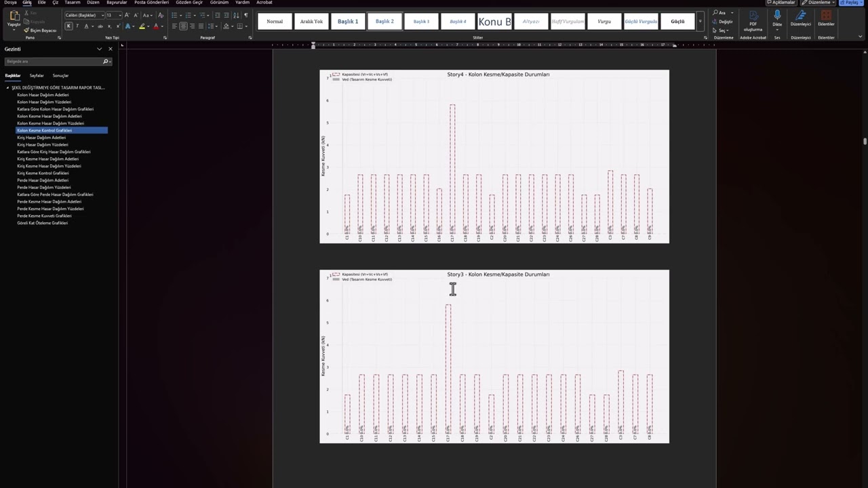The image size is (868, 488).
Task: Toggle underline A button
Action: point(86,26)
